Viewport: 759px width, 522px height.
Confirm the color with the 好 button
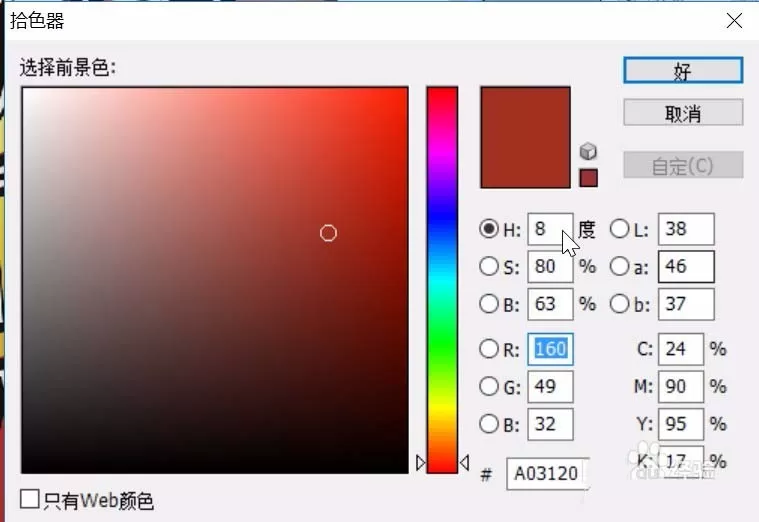(x=683, y=71)
